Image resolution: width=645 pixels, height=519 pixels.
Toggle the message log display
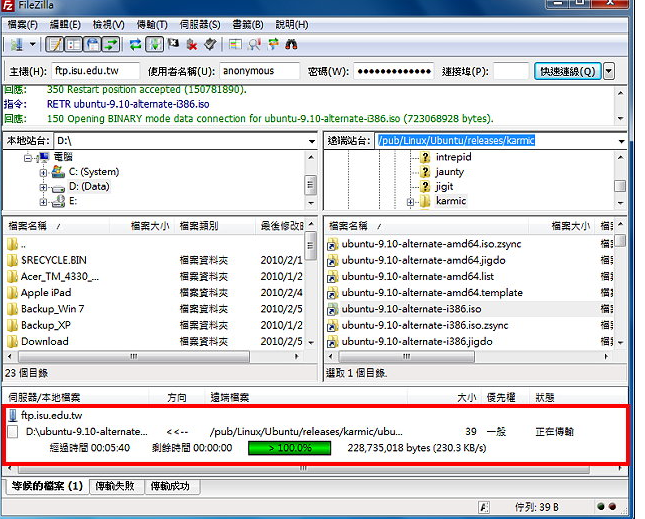pyautogui.click(x=55, y=44)
